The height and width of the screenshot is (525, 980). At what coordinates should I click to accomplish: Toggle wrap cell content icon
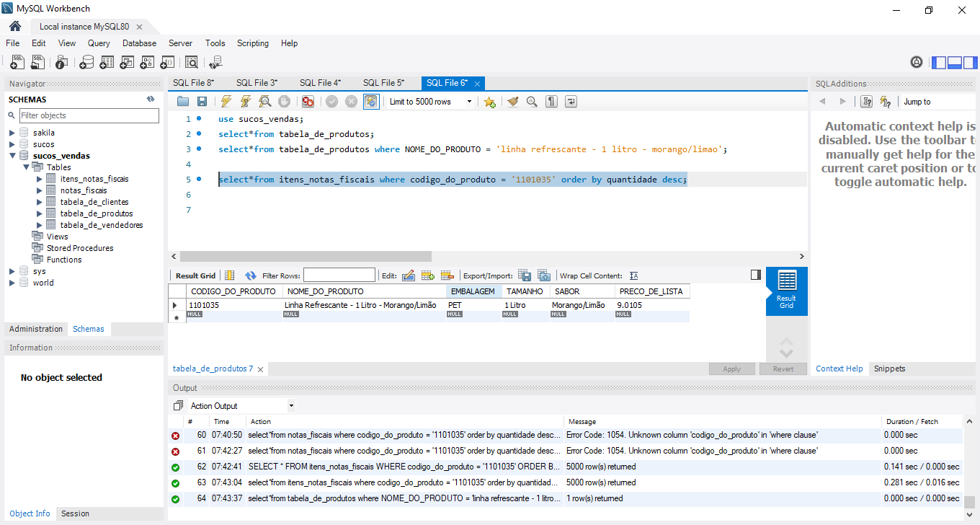[x=634, y=275]
